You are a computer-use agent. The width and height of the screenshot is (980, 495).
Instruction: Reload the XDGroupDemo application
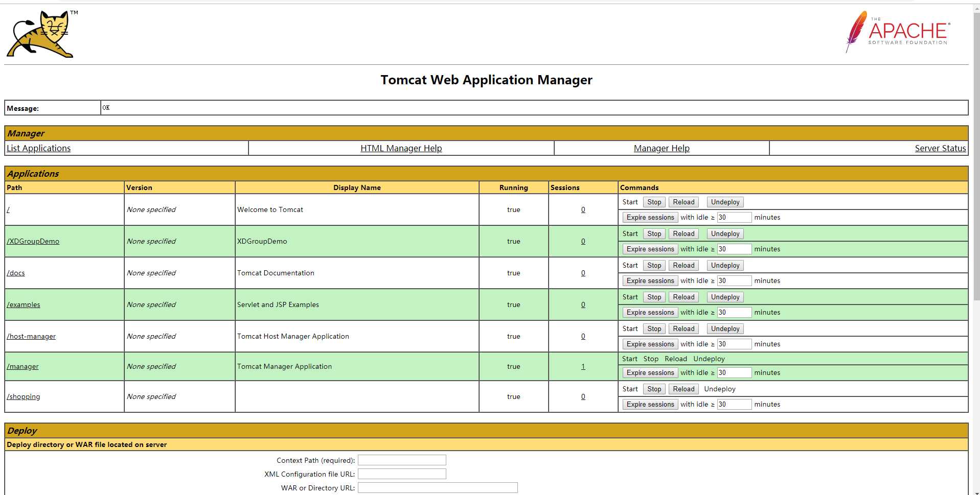[683, 234]
